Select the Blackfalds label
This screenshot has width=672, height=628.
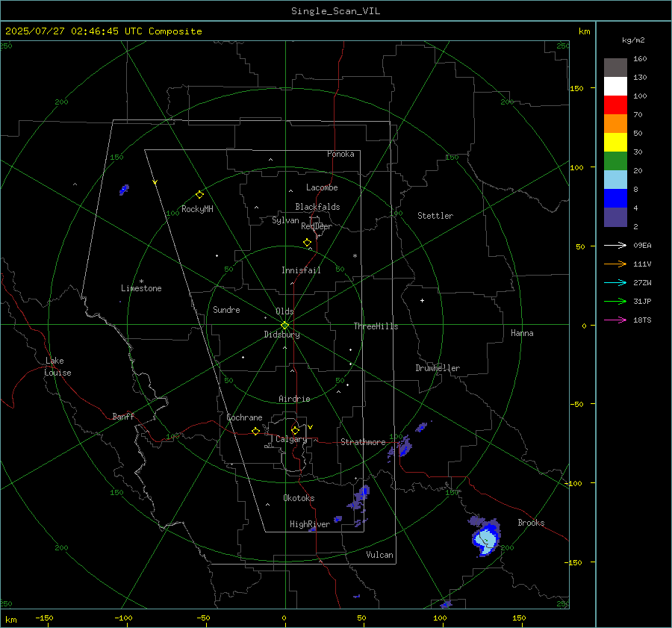317,207
